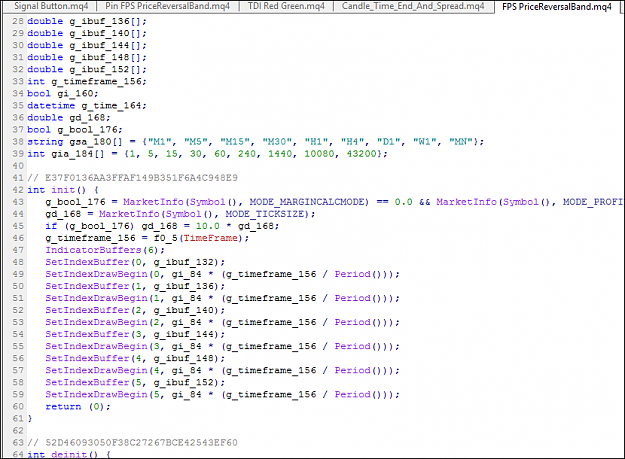This screenshot has width=625, height=459.
Task: Click the closing brace on line 61
Action: (x=30, y=418)
